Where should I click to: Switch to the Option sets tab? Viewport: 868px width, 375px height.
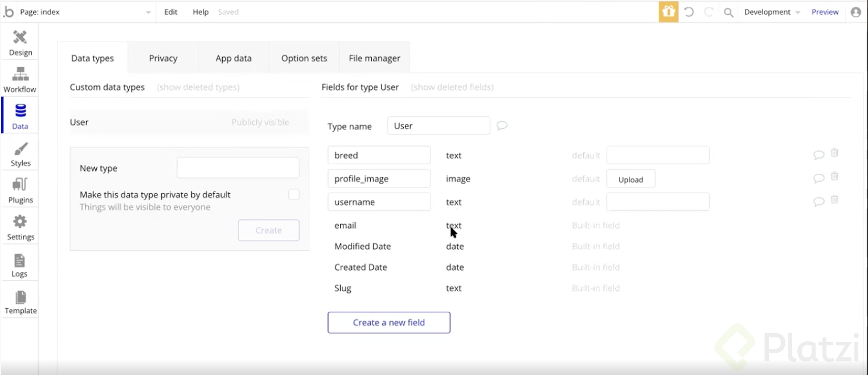pos(304,58)
